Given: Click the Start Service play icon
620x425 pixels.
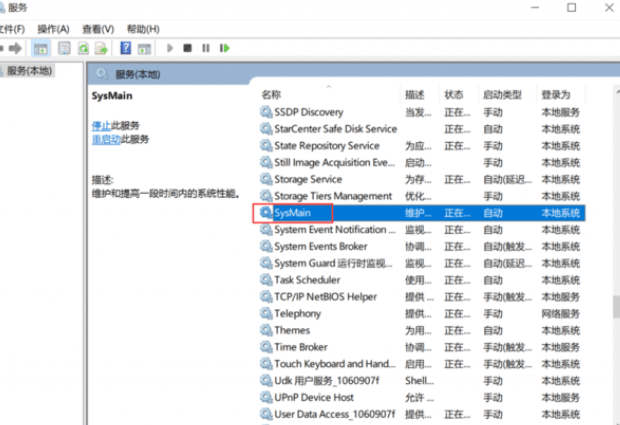Looking at the screenshot, I should [x=170, y=48].
